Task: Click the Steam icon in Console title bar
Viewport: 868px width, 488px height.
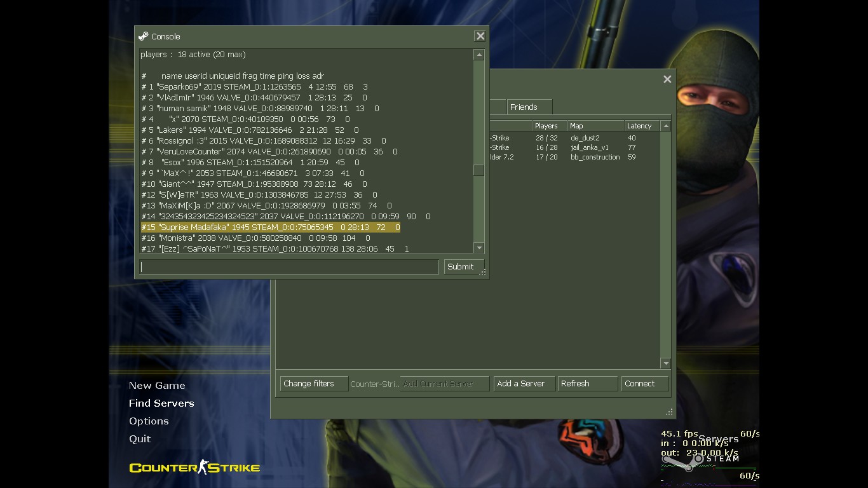Action: tap(144, 36)
